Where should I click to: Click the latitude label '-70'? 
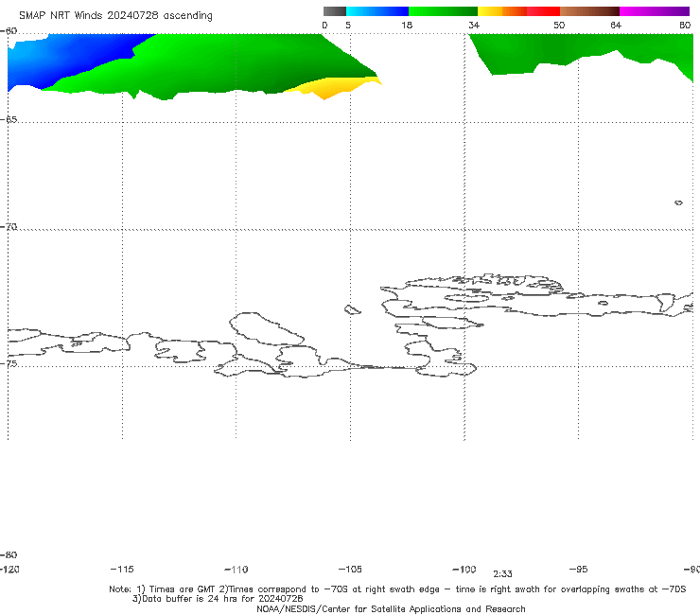(9, 227)
